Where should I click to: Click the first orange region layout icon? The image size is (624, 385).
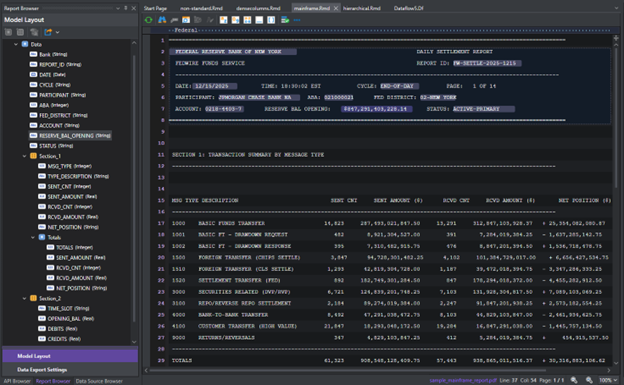223,20
